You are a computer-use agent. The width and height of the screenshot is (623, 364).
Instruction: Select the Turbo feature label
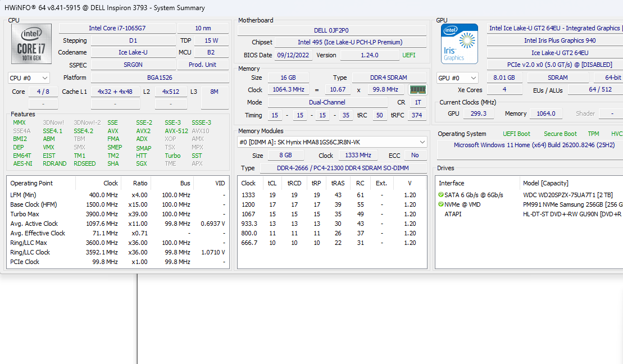[x=172, y=156]
